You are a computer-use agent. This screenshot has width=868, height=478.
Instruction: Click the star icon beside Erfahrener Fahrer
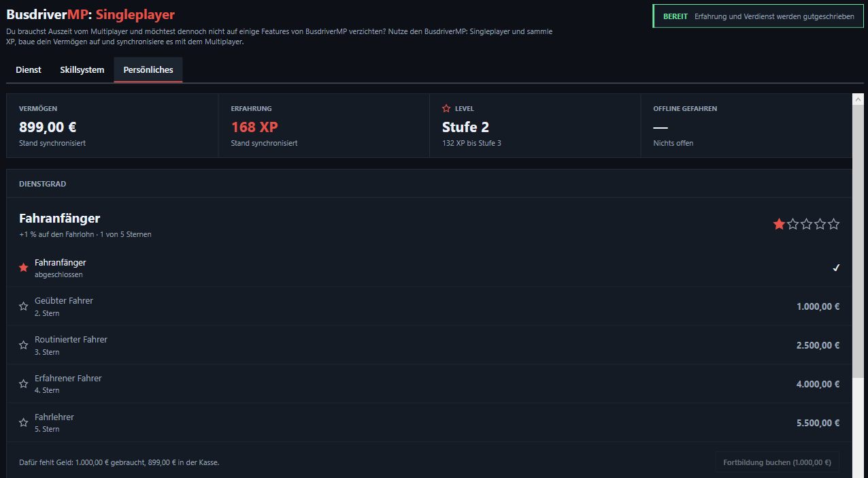pos(24,384)
